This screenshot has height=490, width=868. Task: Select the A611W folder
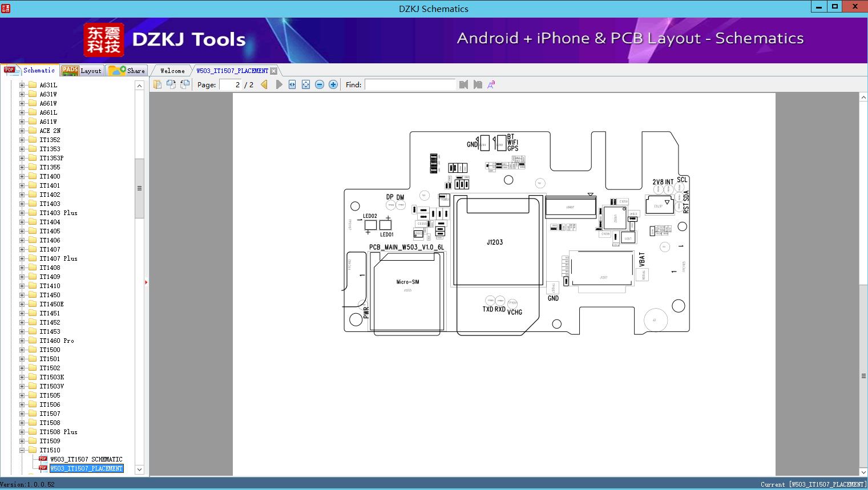coord(49,122)
